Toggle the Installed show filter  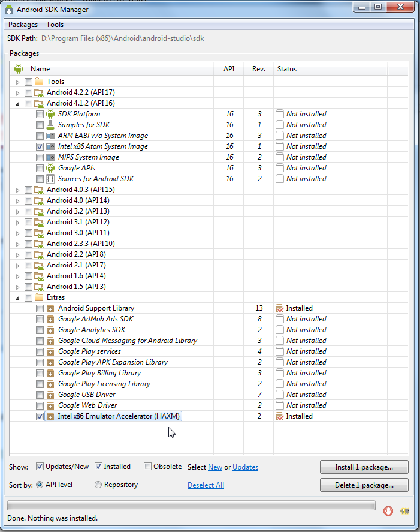coord(98,467)
